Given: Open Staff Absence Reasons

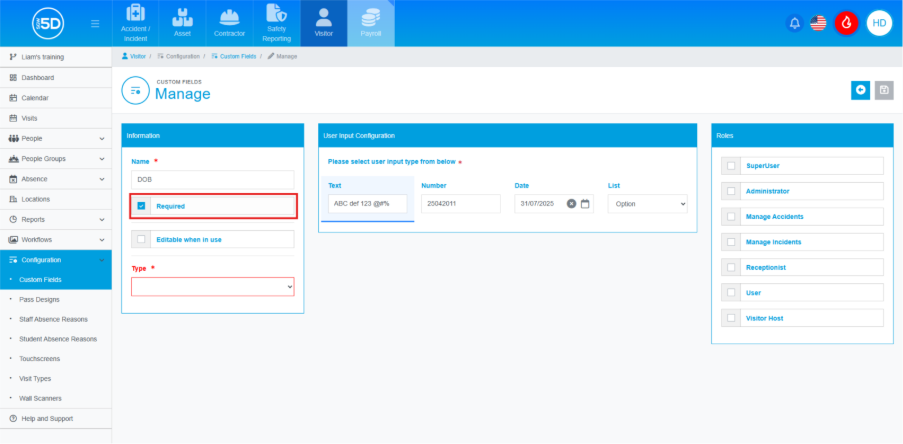Looking at the screenshot, I should [x=56, y=319].
